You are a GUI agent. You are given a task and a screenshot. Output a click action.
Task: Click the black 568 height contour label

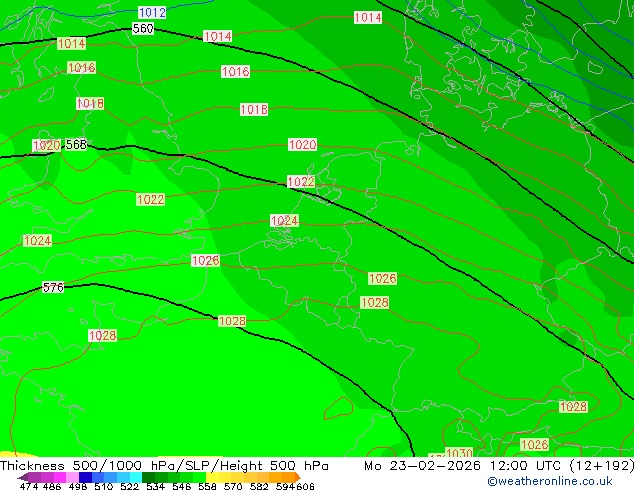point(76,144)
